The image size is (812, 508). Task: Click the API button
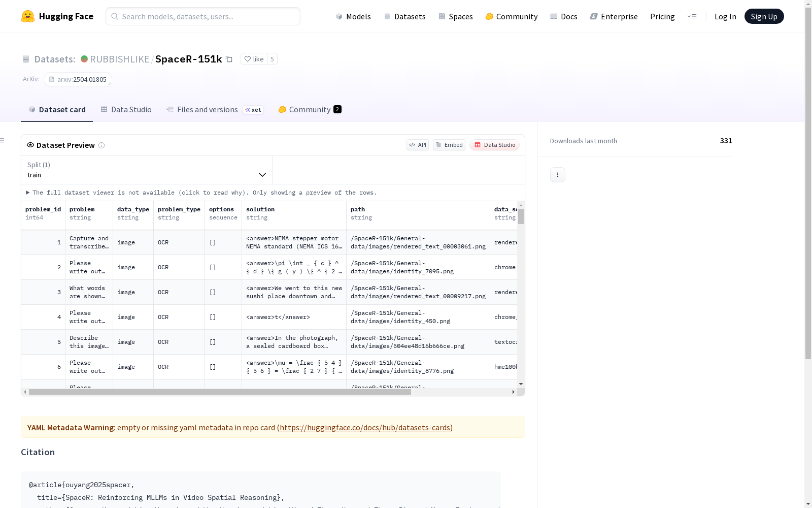[x=418, y=145]
